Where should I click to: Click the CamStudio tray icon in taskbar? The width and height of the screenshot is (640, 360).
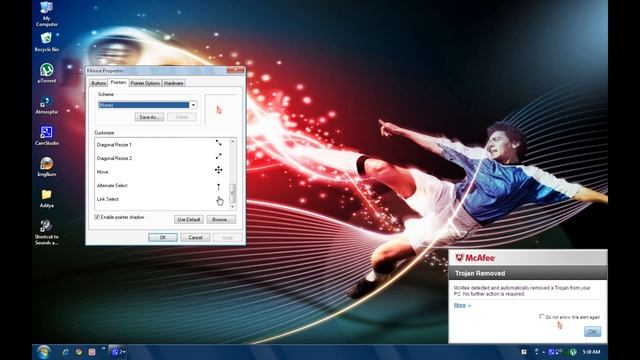551,352
